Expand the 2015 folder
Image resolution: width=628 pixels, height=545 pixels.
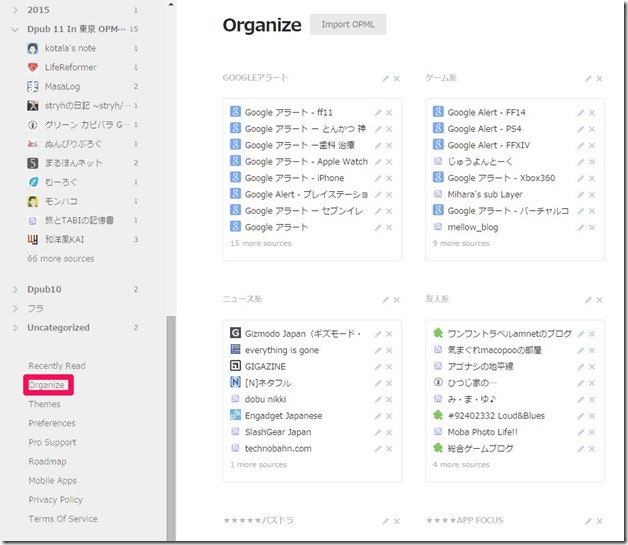click(x=15, y=10)
